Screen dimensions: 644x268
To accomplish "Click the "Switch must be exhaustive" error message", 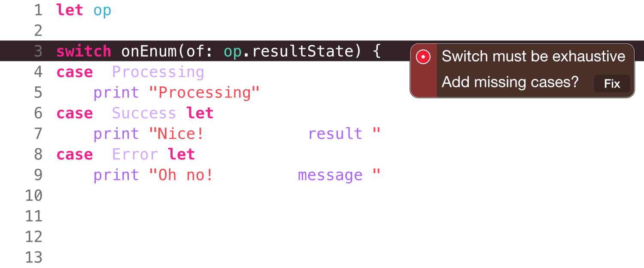I will (x=533, y=56).
